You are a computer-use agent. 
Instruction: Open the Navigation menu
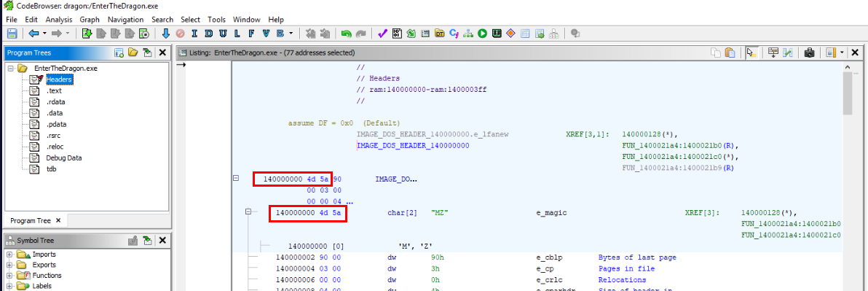[x=126, y=20]
